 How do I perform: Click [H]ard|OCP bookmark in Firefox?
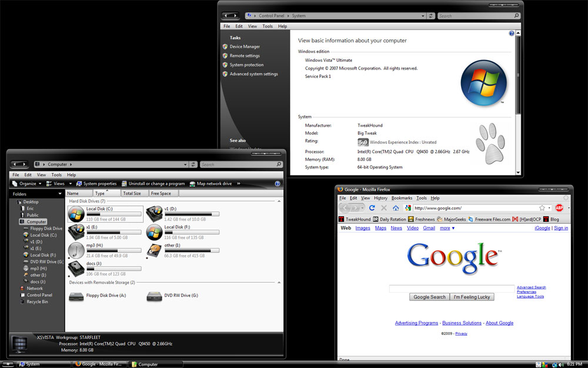point(526,219)
